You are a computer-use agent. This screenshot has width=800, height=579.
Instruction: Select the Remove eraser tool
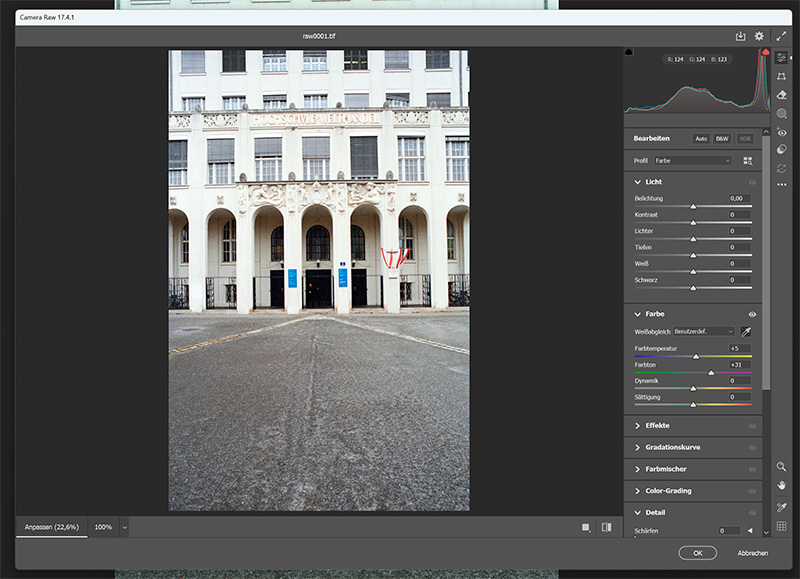click(x=781, y=95)
